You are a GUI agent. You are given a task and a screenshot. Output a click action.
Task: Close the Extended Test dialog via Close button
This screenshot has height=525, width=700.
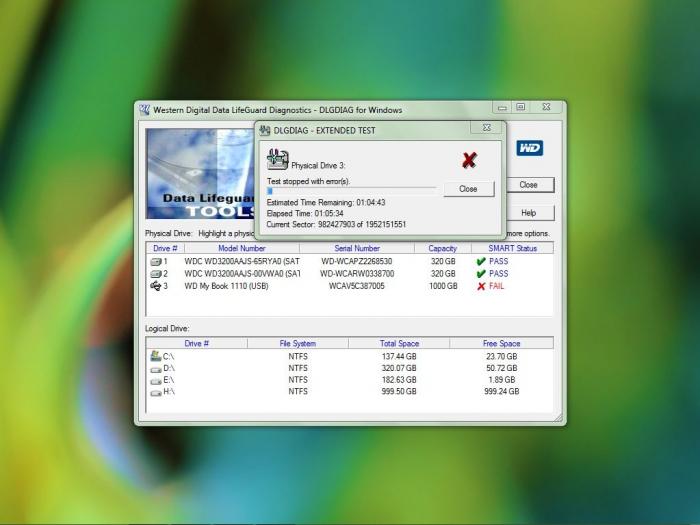(x=469, y=189)
